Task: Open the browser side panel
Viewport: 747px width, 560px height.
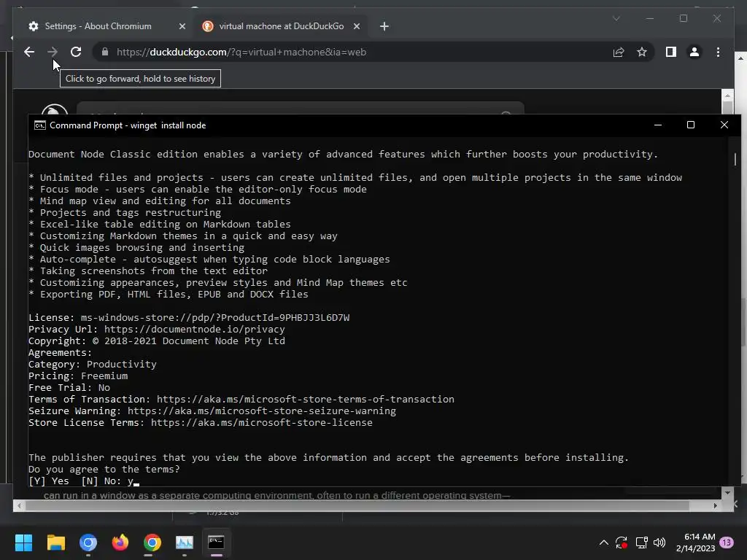Action: tap(671, 52)
